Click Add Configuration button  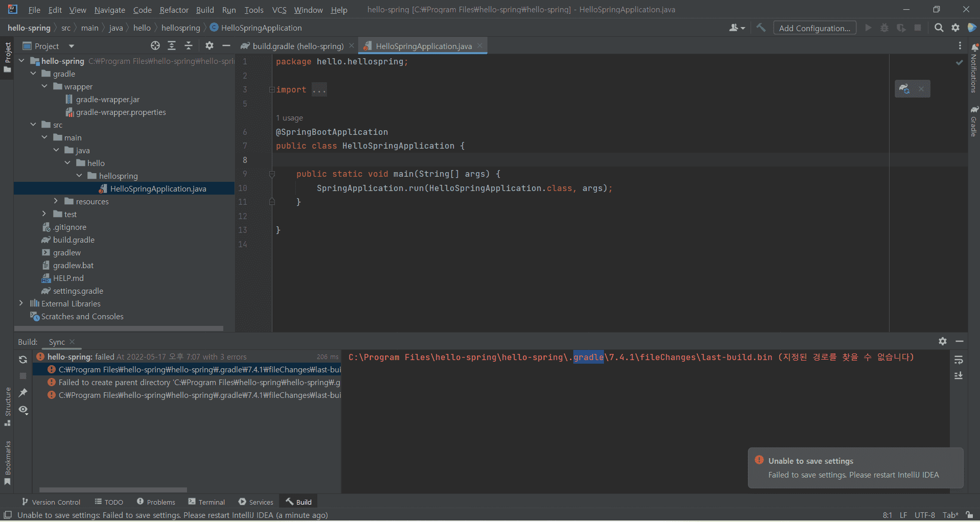click(x=814, y=28)
